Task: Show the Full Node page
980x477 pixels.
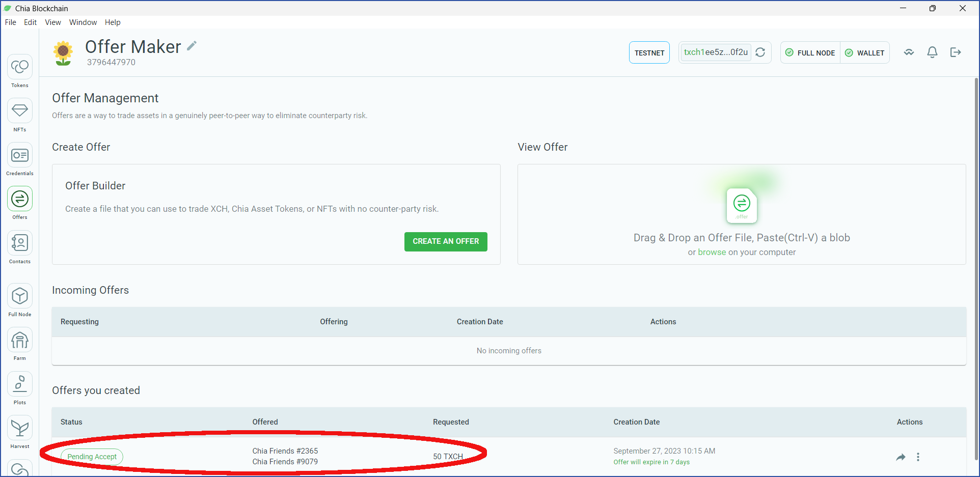Action: pos(20,296)
